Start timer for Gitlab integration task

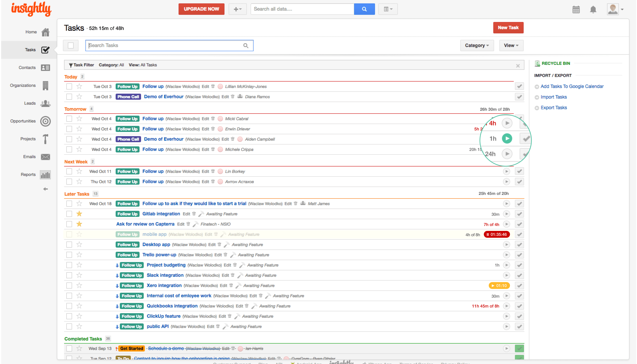pos(506,214)
